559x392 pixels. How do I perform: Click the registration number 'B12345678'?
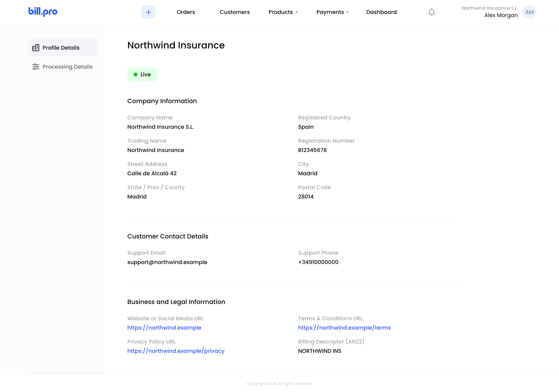[312, 150]
